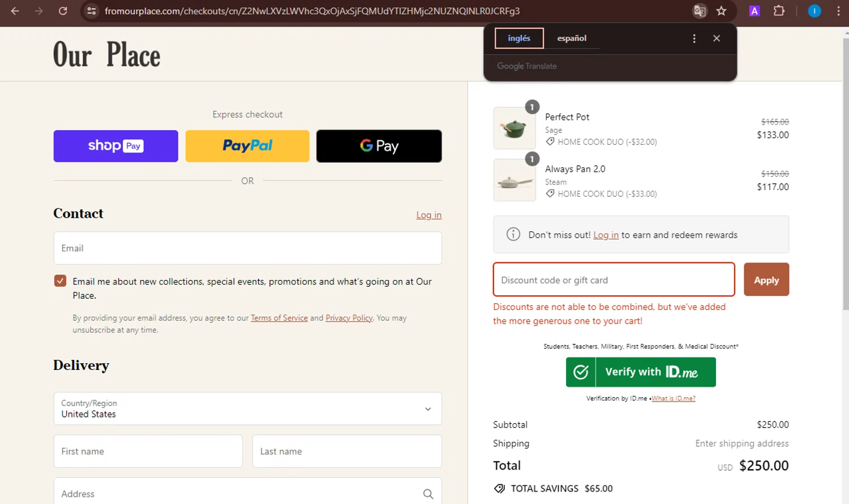
Task: Open the Privacy Policy link
Action: pyautogui.click(x=349, y=318)
